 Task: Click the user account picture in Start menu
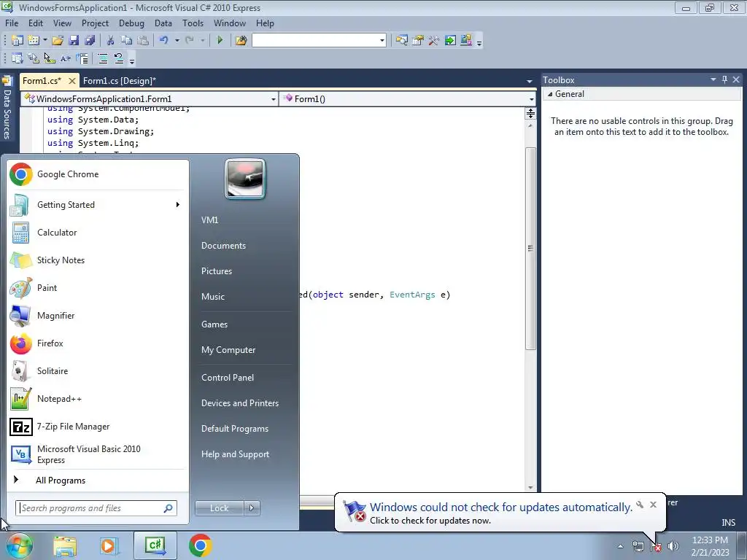click(245, 179)
